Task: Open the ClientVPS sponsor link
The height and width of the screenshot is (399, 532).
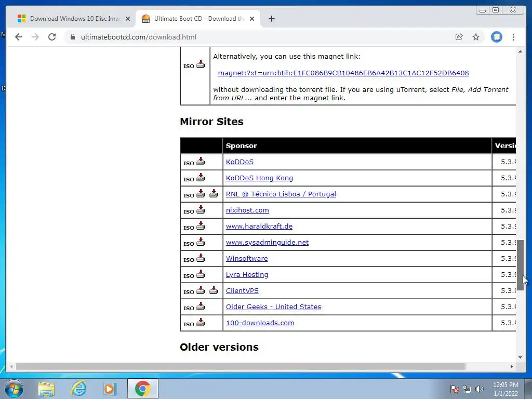Action: (242, 291)
